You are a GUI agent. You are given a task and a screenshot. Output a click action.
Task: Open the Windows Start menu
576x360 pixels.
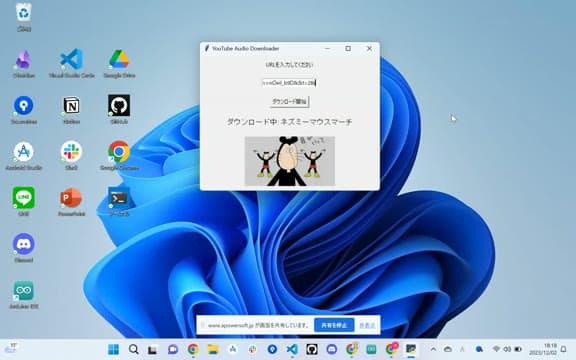coord(114,349)
